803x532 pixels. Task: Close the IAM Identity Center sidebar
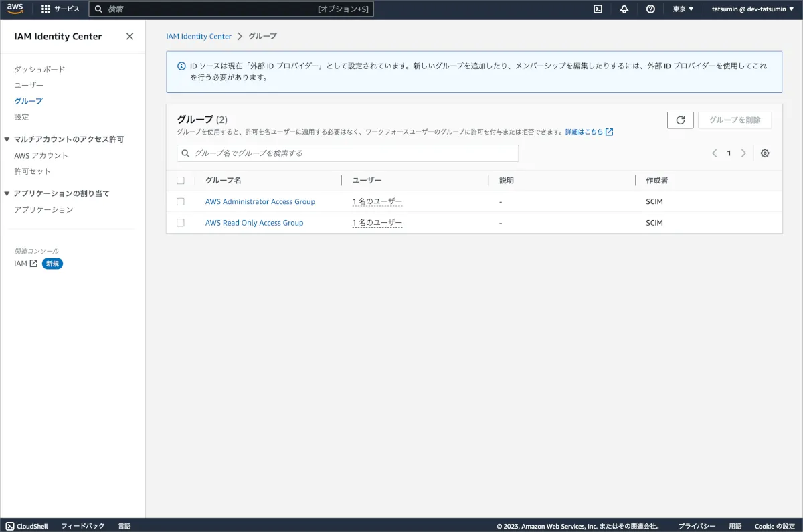[130, 37]
